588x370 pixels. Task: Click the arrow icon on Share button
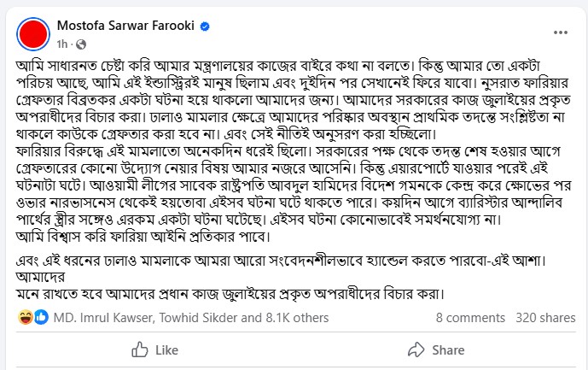pyautogui.click(x=416, y=349)
